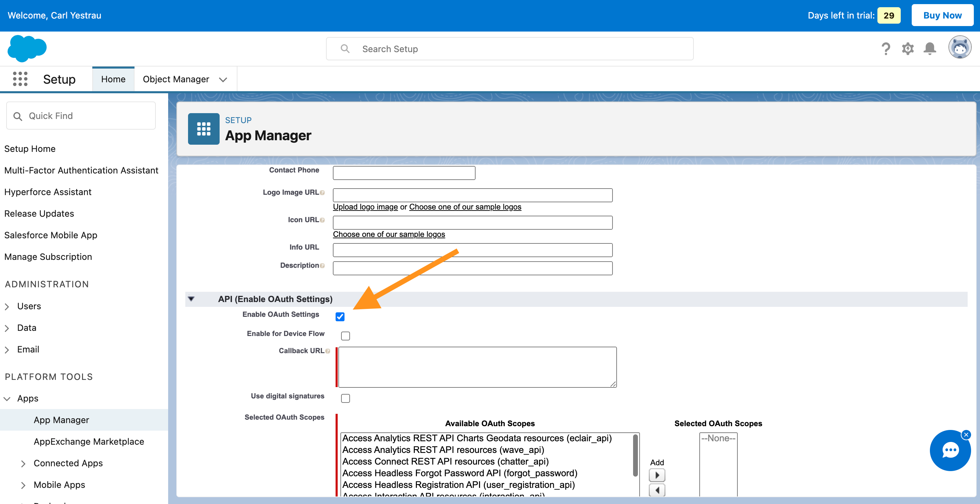Screen dimensions: 980x504
Task: Click the Upload logo image link
Action: [x=365, y=207]
